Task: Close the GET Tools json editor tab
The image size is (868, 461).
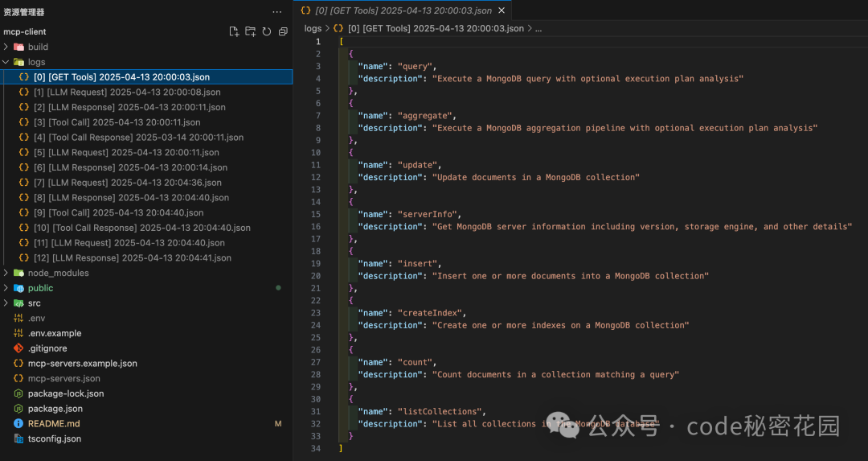Action: coord(502,10)
